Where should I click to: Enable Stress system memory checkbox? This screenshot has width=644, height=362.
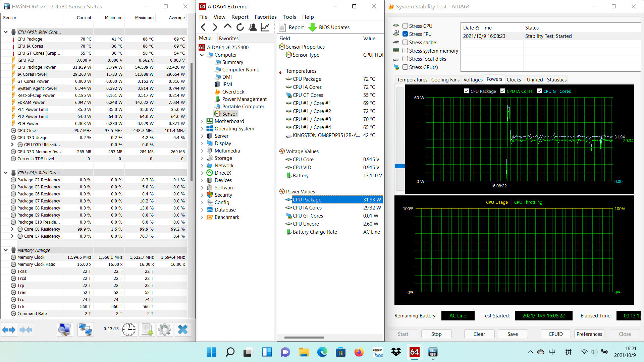coord(405,51)
